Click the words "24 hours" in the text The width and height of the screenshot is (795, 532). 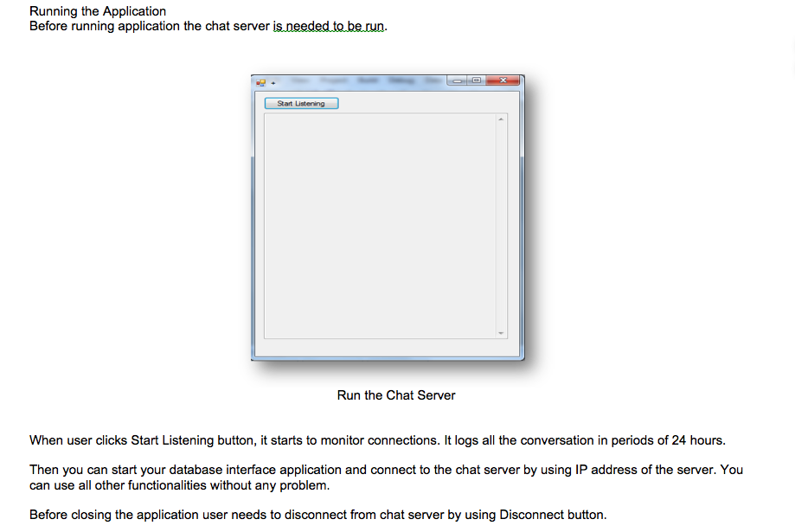click(x=697, y=440)
